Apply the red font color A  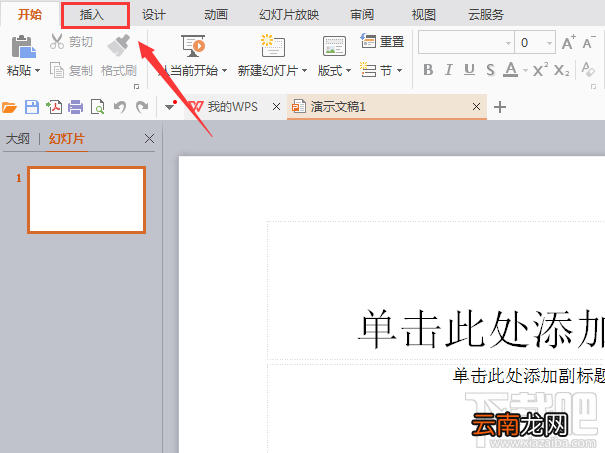(511, 69)
